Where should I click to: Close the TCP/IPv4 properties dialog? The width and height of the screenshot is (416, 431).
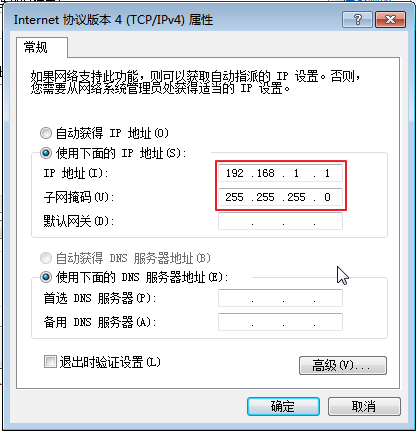coord(390,20)
